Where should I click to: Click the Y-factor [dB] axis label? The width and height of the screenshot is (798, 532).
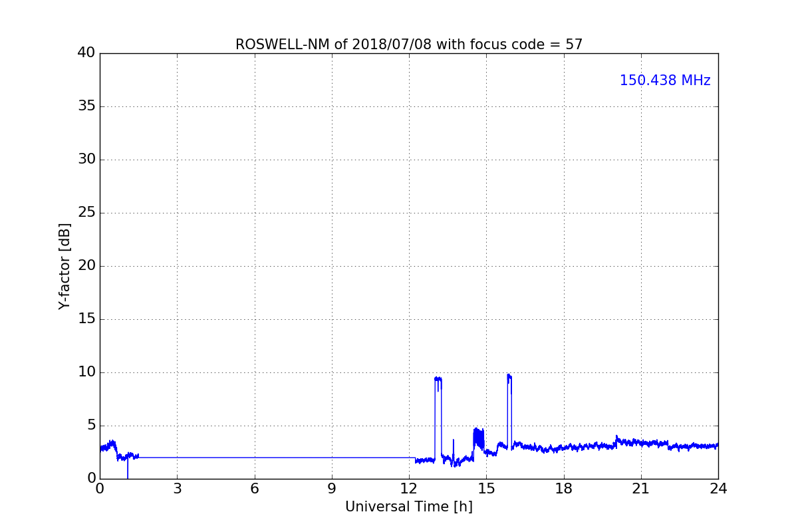tap(65, 266)
